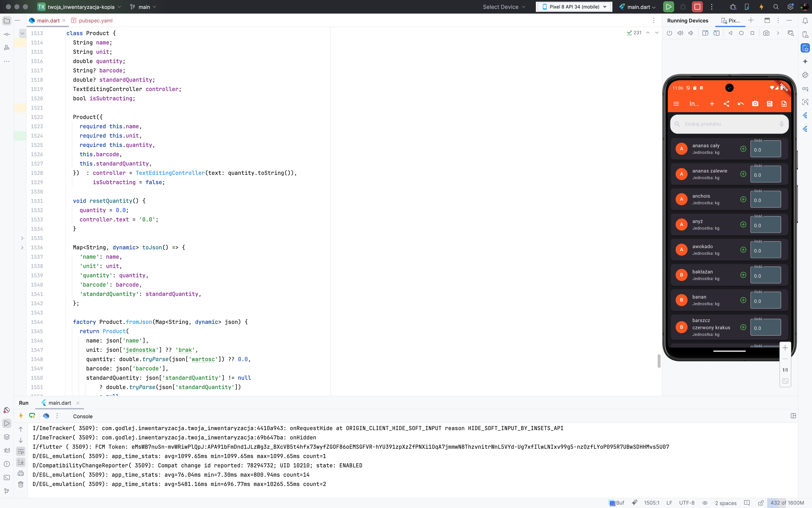Image resolution: width=812 pixels, height=508 pixels.
Task: Open Terminal tool window in left sidebar
Action: tap(7, 478)
